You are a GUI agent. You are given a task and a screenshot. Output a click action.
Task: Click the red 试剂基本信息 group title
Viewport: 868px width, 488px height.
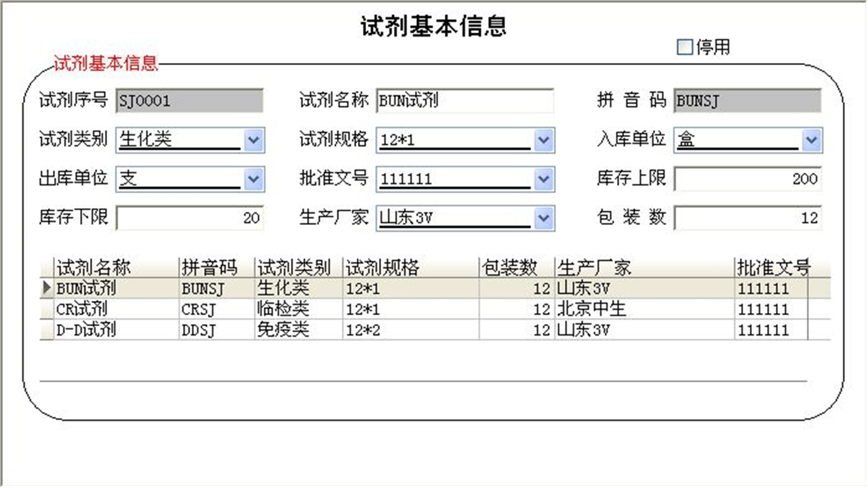(105, 63)
